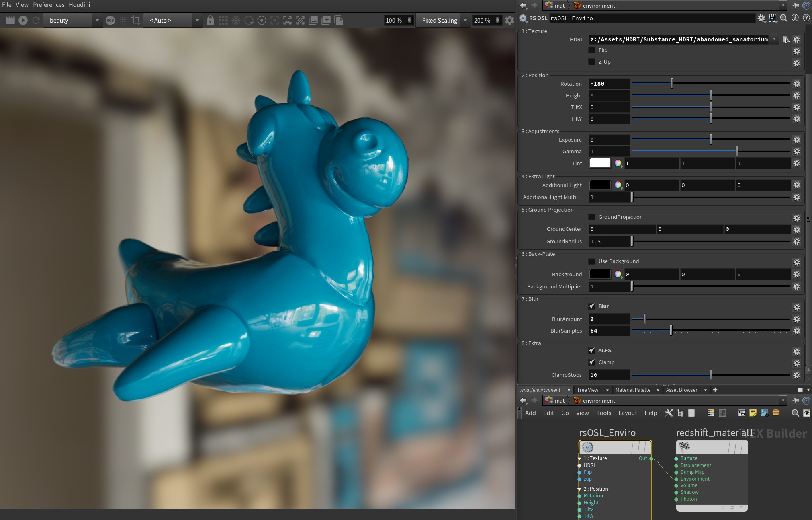The image size is (812, 520).
Task: Start the render with the play icon
Action: (x=23, y=20)
